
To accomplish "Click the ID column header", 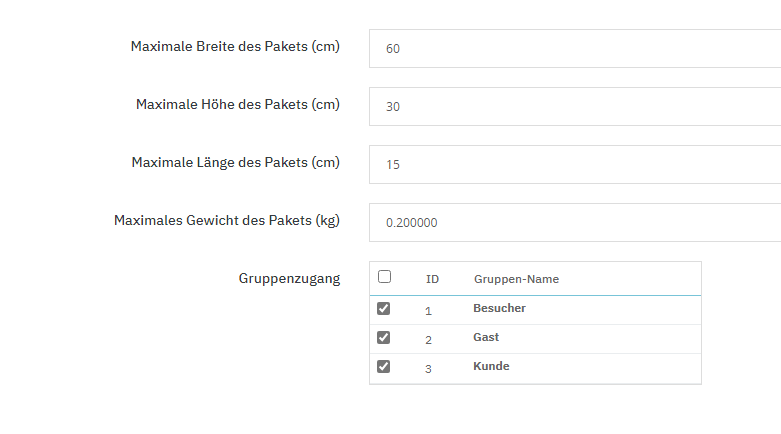I will [432, 279].
